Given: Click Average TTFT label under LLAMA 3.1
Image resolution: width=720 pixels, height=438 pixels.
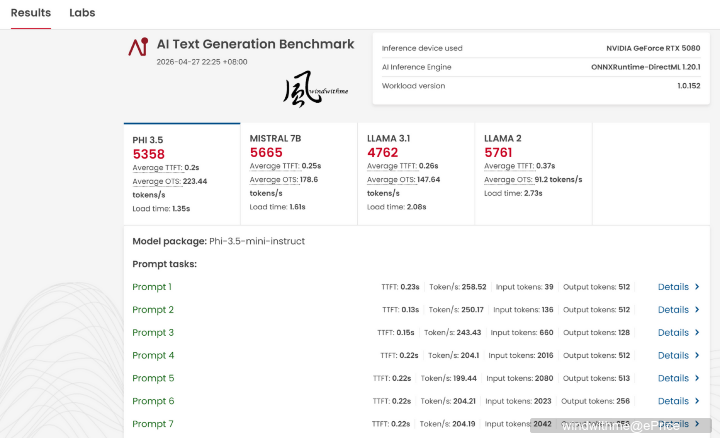Looking at the screenshot, I should pyautogui.click(x=392, y=166).
